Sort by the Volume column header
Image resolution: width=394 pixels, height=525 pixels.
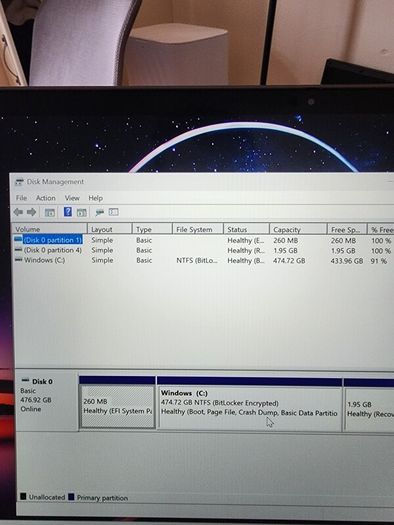coord(50,229)
